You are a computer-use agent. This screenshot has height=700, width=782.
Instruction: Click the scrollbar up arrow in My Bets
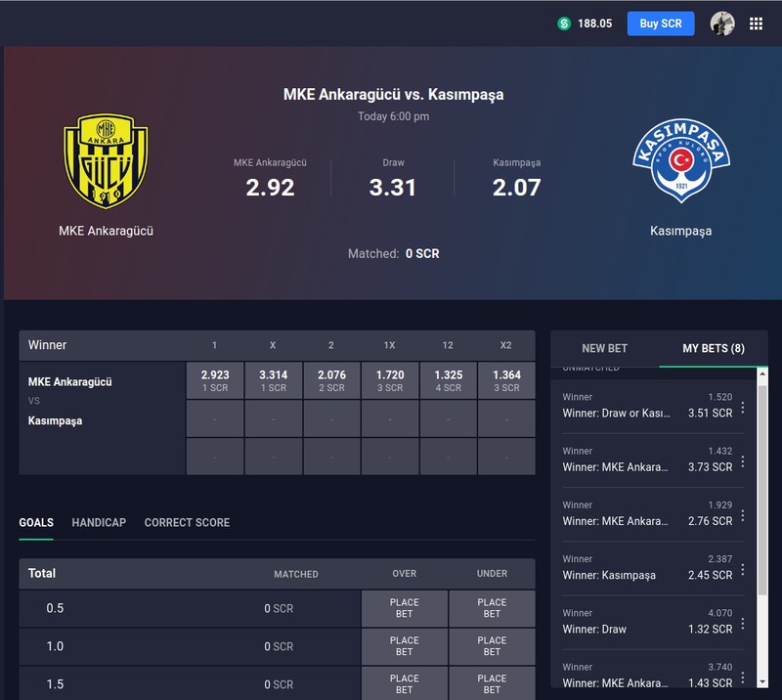tap(762, 373)
